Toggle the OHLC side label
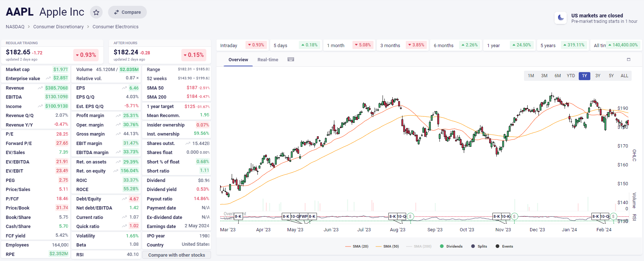Image resolution: width=644 pixels, height=261 pixels. pos(634,156)
